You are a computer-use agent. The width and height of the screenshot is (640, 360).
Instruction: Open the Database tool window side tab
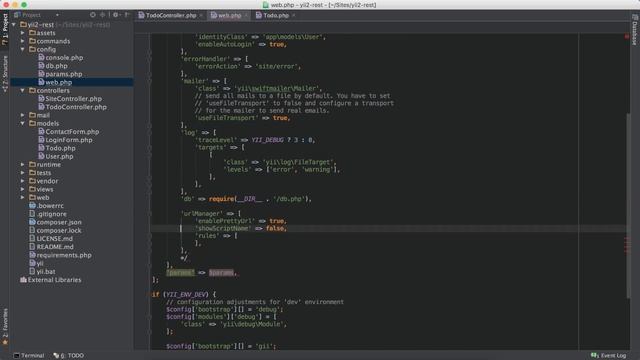point(635,29)
